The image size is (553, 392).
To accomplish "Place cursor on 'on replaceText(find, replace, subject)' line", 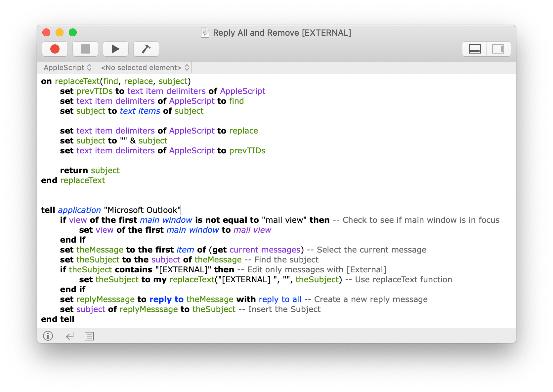I will tap(116, 81).
